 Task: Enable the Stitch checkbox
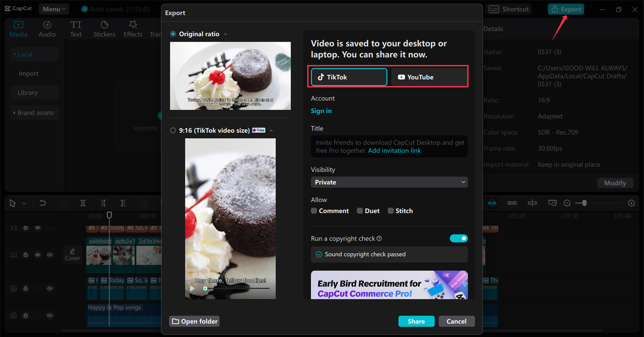coord(390,211)
